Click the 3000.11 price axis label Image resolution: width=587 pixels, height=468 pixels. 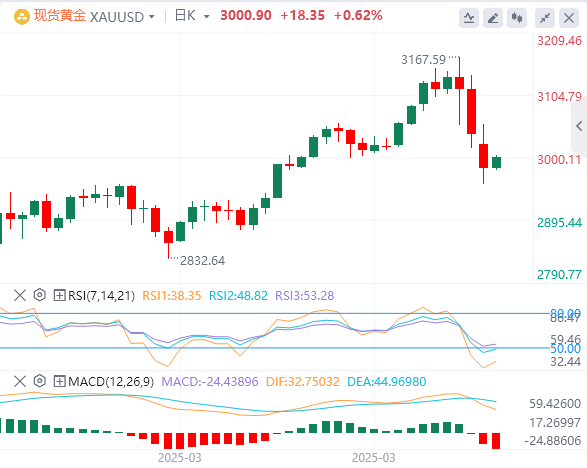tap(559, 160)
